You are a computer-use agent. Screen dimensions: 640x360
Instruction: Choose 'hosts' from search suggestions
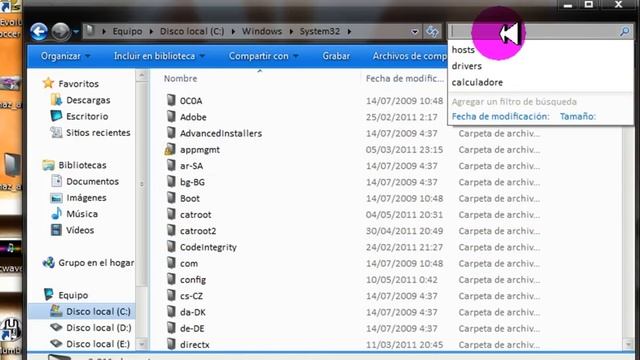(463, 50)
